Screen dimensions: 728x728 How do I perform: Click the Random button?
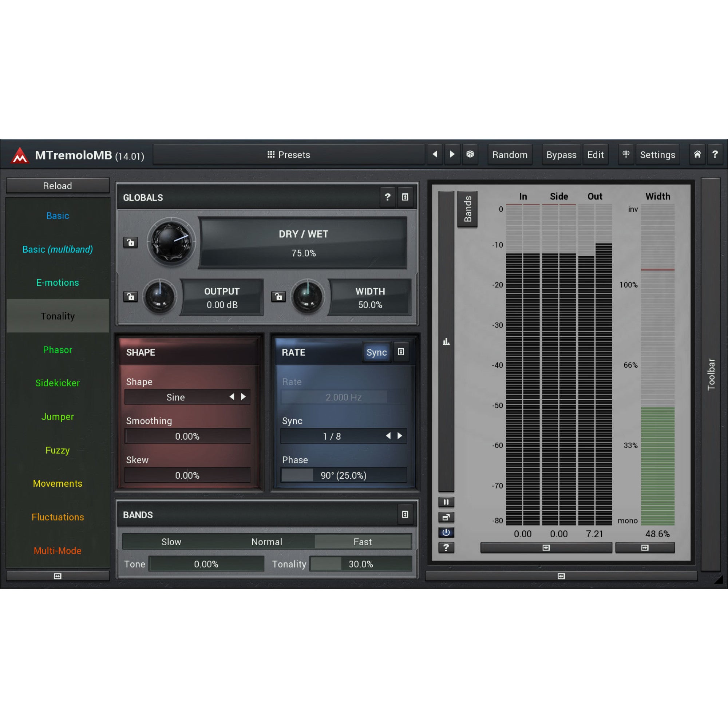coord(510,154)
